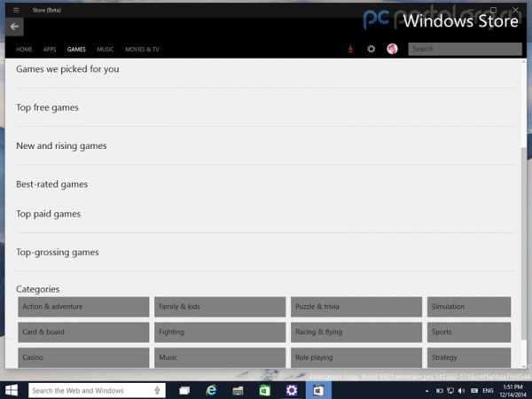Select Role playing category
The height and width of the screenshot is (399, 532).
(x=356, y=357)
